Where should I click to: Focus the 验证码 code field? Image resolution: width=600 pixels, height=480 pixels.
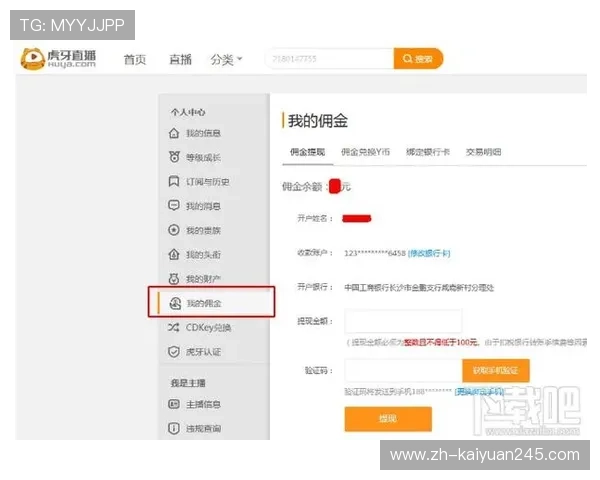click(403, 371)
